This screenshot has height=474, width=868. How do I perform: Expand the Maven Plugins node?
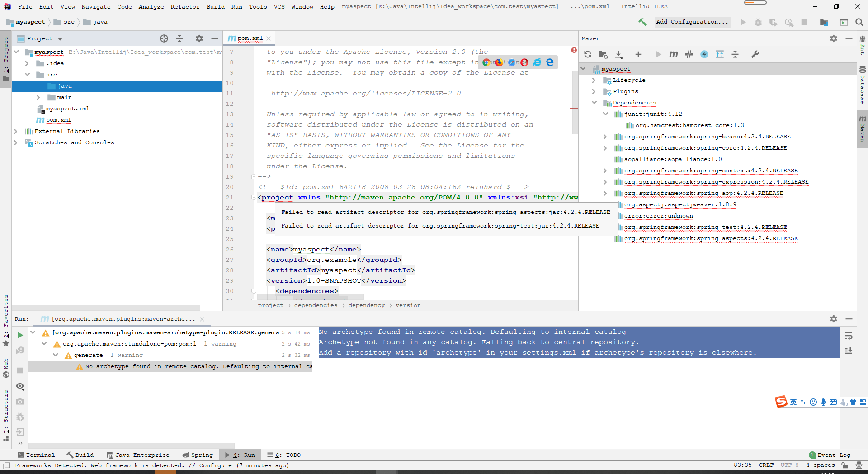594,91
